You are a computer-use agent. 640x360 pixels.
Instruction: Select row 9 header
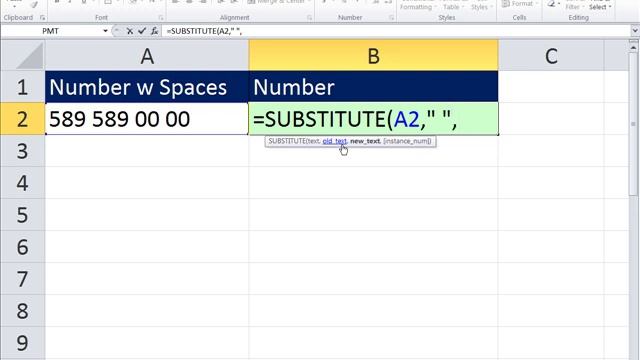click(22, 343)
